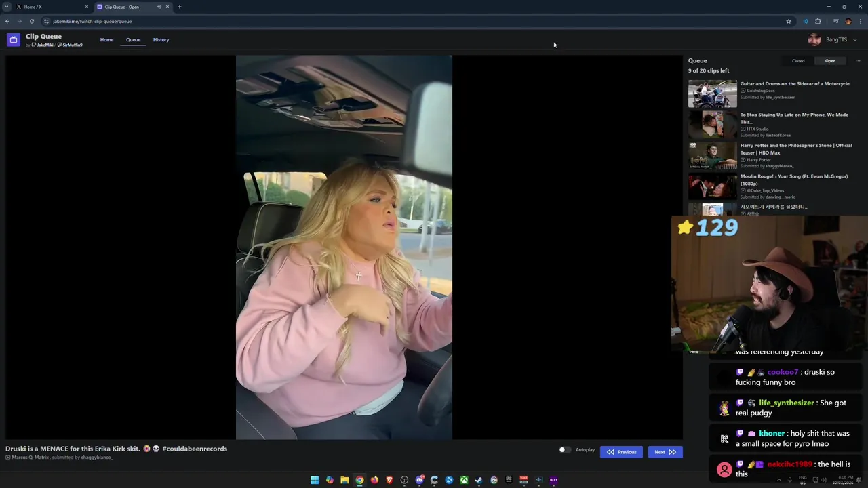Click the blue sound extension icon
Viewport: 868px width, 488px height.
click(806, 21)
